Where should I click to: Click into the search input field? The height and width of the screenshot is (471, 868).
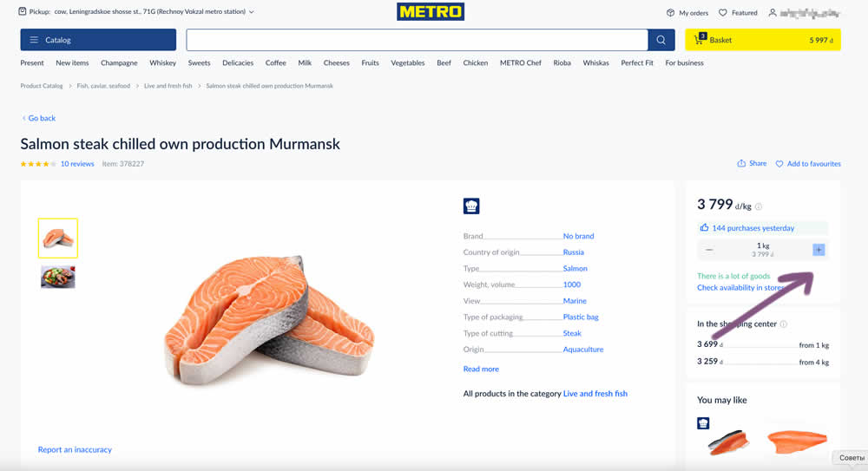coord(417,40)
